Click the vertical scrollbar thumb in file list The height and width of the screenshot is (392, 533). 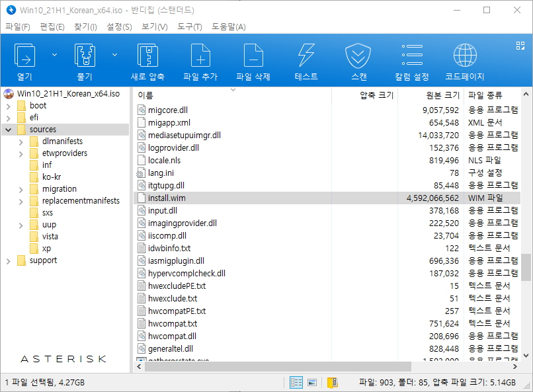tap(526, 267)
